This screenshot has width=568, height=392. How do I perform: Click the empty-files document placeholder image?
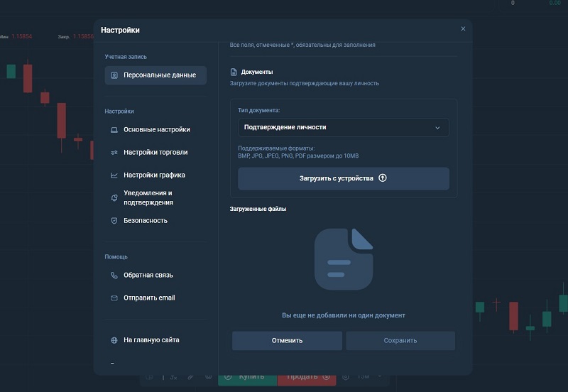344,259
